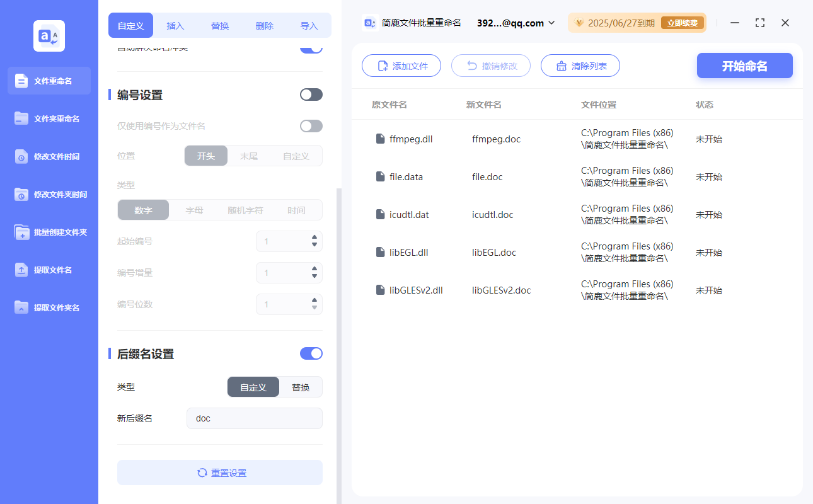The height and width of the screenshot is (504, 813).
Task: Open the 文件夹重命名 feature
Action: coord(49,118)
